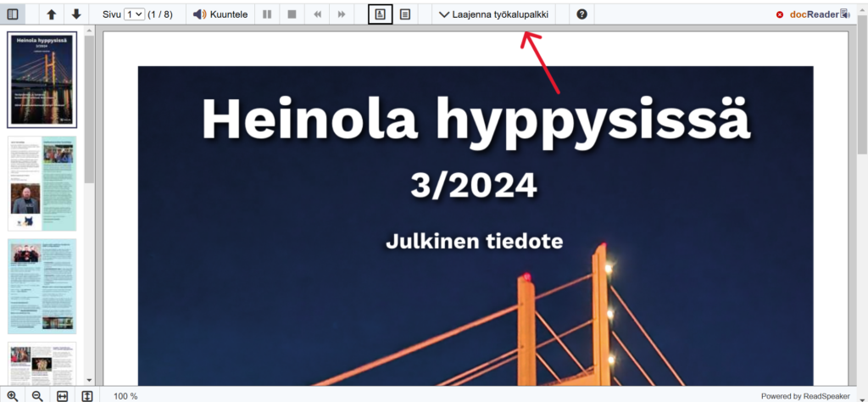
Task: Click Powered by ReadSpeaker text
Action: (805, 396)
